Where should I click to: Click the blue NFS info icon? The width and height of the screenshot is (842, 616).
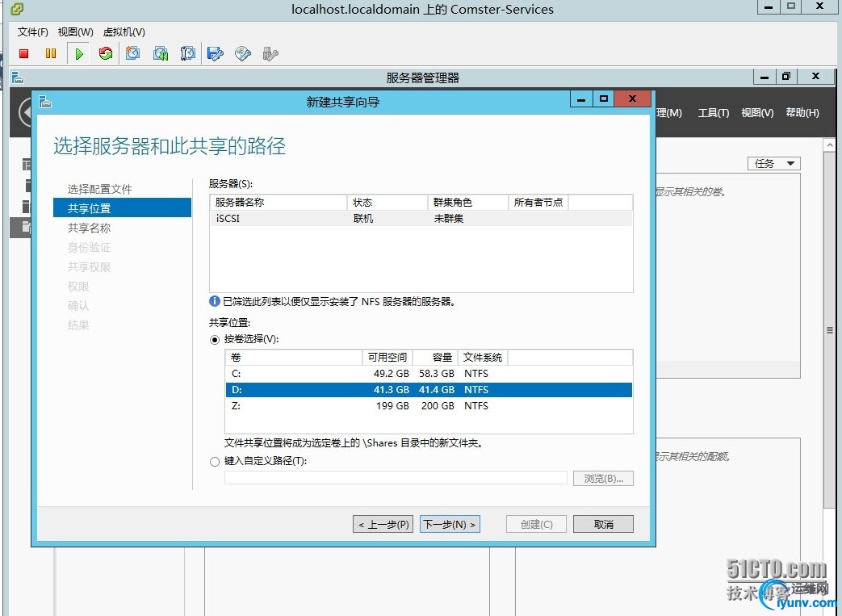[214, 301]
